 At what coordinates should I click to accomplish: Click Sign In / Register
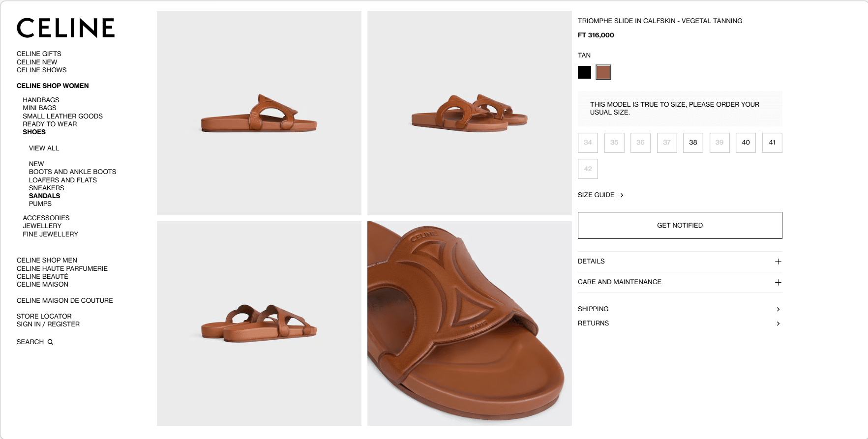48,324
